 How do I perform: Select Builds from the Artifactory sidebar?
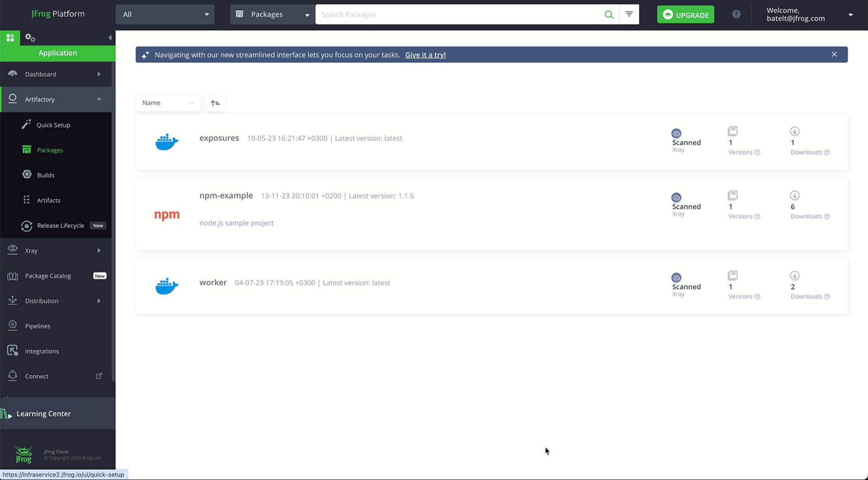[45, 175]
